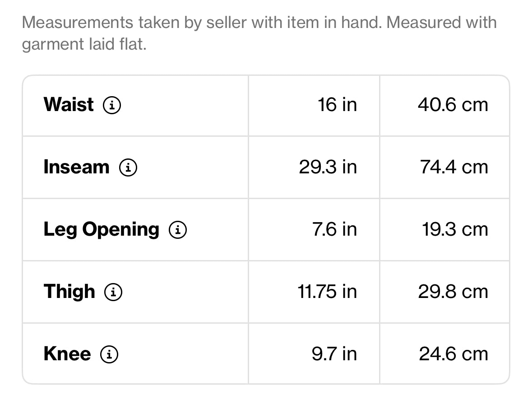Click the measurements description text
The height and width of the screenshot is (400, 532).
pyautogui.click(x=259, y=33)
